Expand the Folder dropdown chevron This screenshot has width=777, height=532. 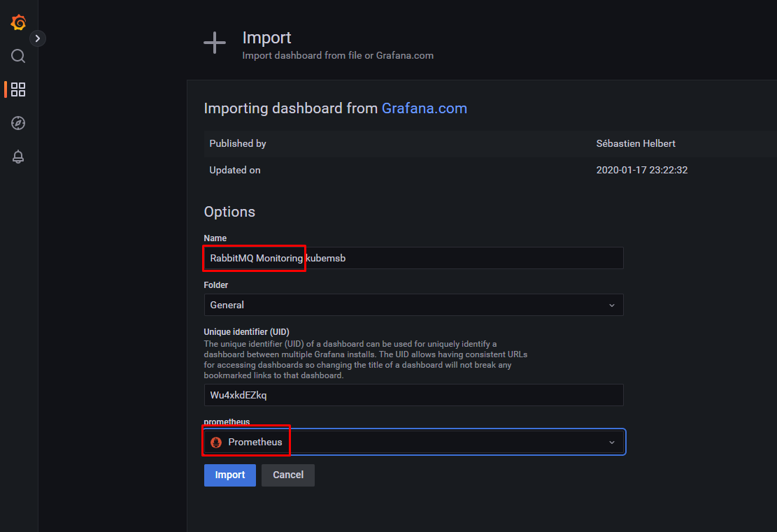click(612, 305)
